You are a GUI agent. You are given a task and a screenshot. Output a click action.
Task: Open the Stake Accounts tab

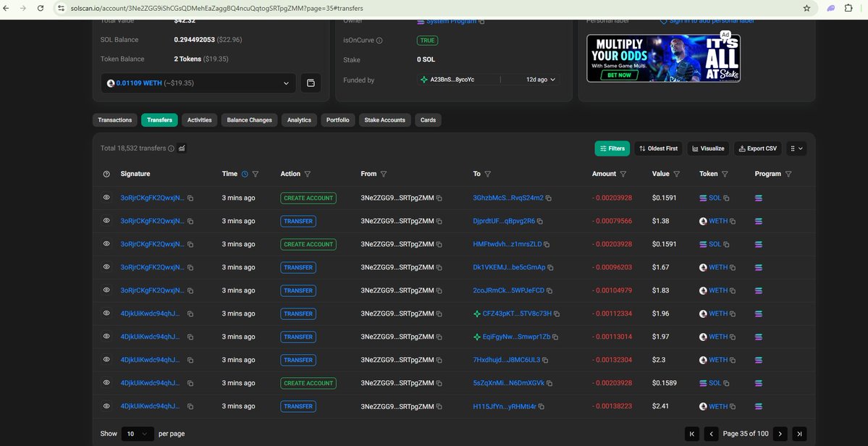pyautogui.click(x=384, y=120)
